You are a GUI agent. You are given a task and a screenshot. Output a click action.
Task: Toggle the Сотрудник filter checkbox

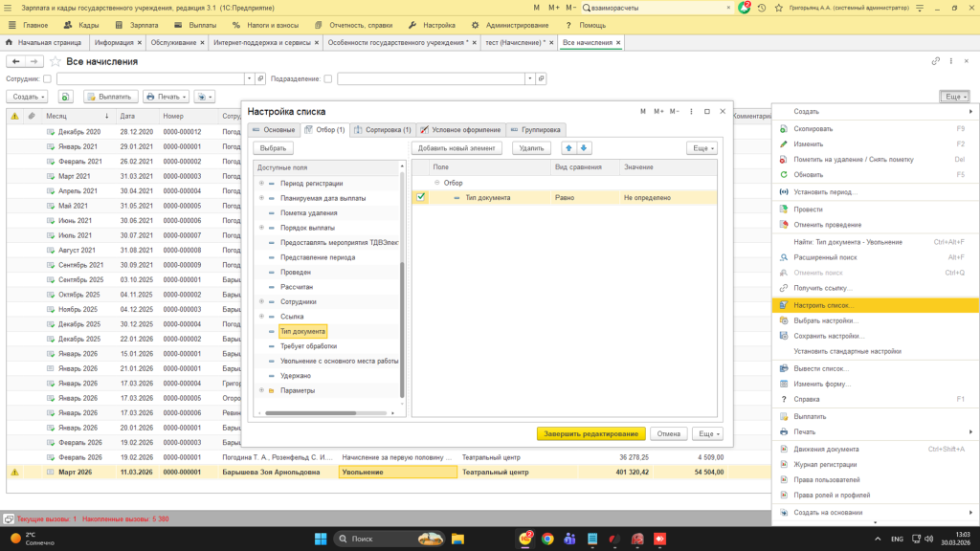pos(47,79)
